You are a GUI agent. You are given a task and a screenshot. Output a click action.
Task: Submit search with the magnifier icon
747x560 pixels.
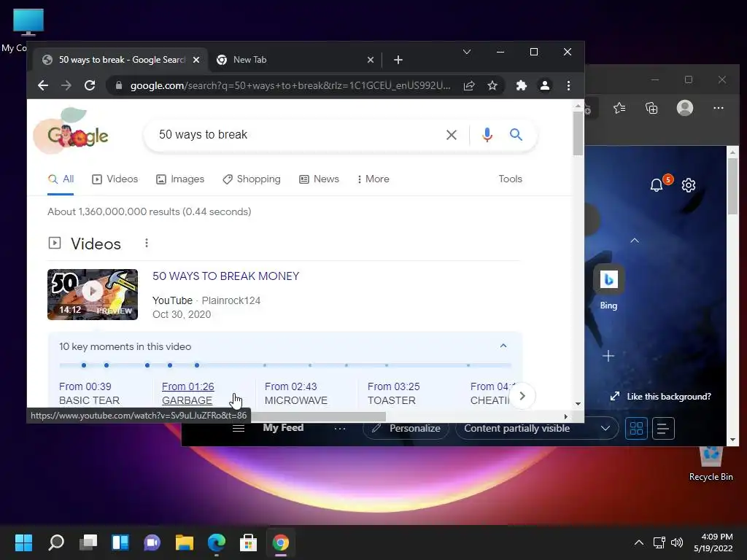click(x=516, y=134)
